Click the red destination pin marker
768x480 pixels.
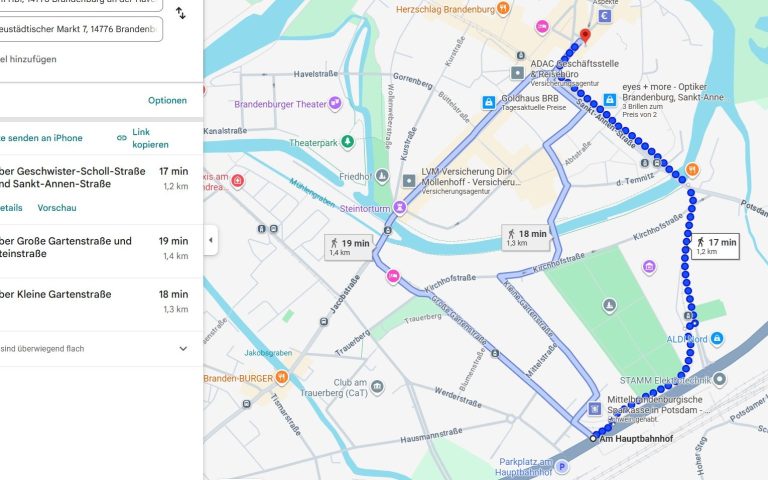pos(585,36)
